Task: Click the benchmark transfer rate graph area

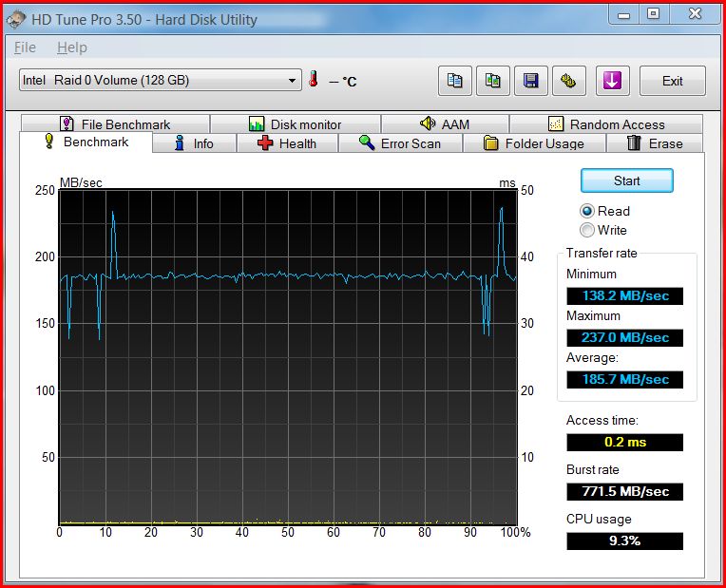Action: (x=288, y=356)
